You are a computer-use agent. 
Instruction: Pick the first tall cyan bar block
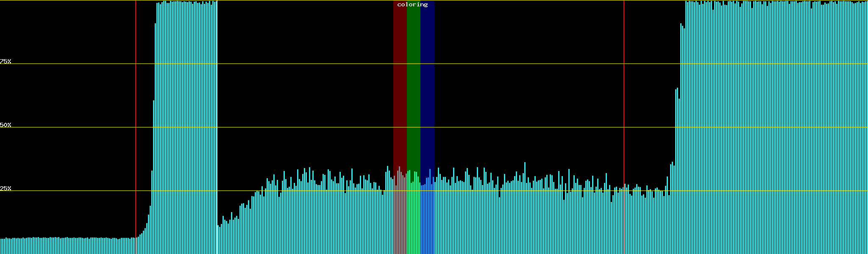click(186, 127)
